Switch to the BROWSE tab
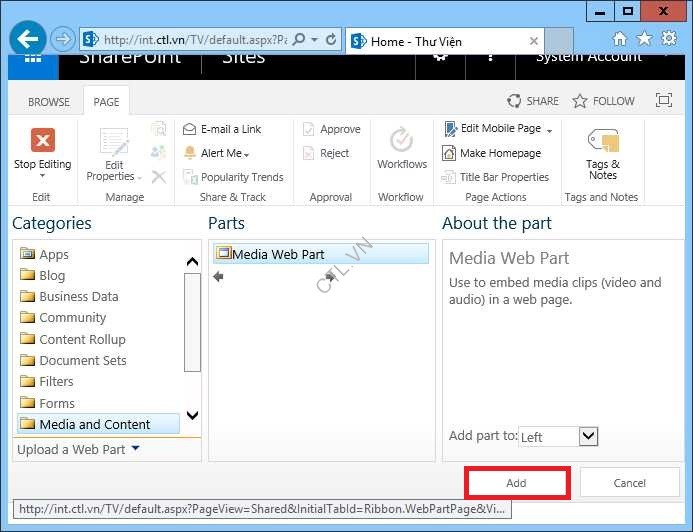The width and height of the screenshot is (693, 532). coord(49,102)
